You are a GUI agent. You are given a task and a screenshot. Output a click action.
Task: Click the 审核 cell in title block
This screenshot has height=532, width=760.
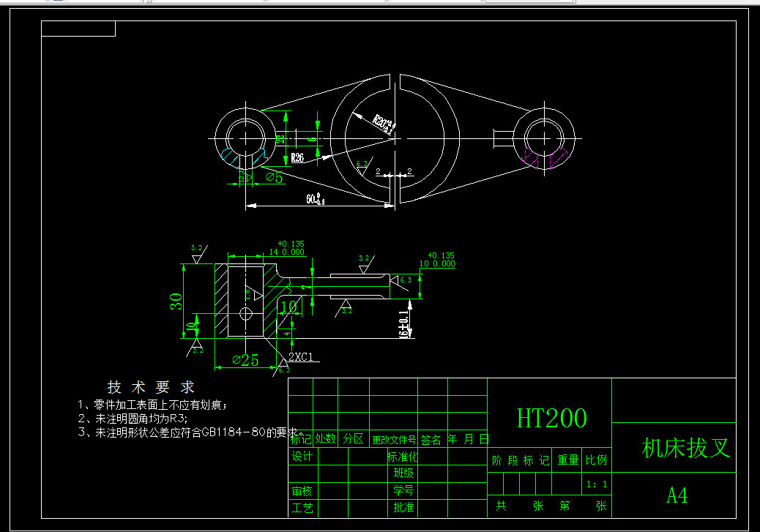click(x=303, y=492)
